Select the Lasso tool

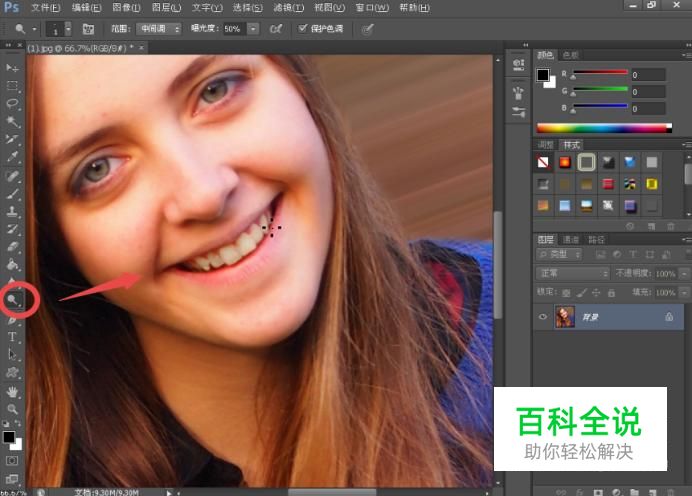12,104
